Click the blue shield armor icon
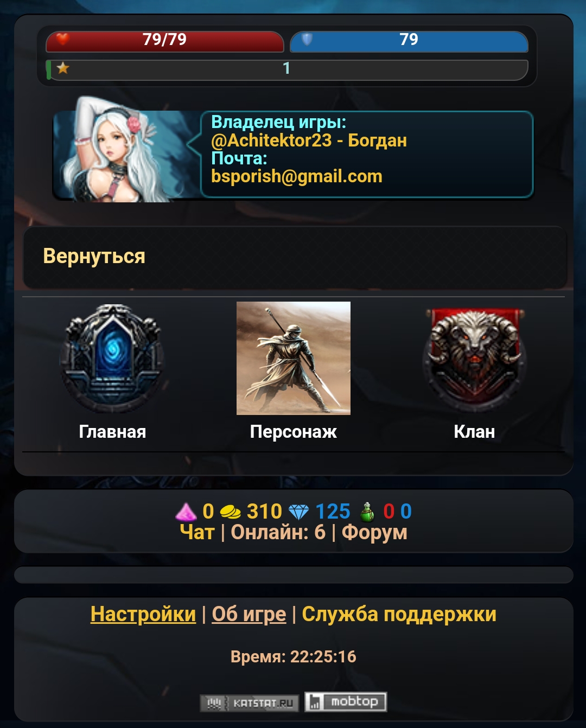 (307, 39)
